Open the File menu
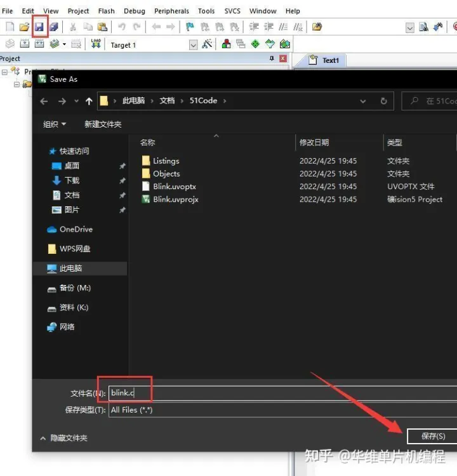Image resolution: width=457 pixels, height=476 pixels. tap(7, 11)
